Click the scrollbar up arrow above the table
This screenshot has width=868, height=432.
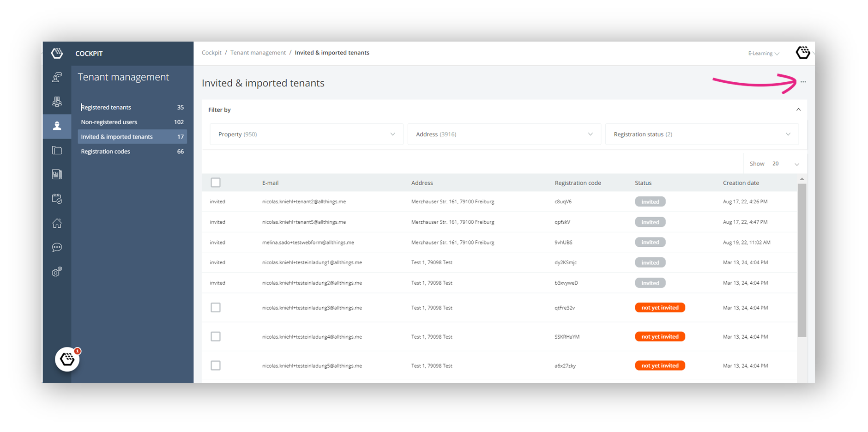[x=802, y=179]
